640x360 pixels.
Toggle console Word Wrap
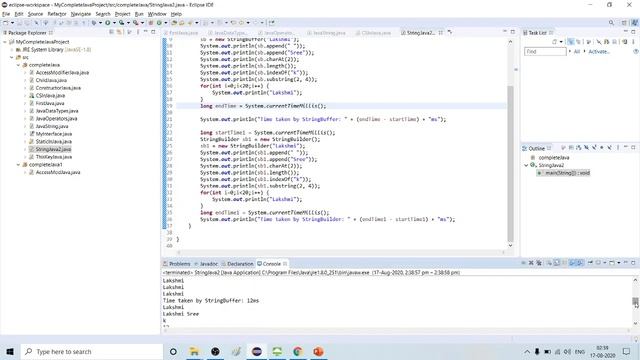(563, 263)
